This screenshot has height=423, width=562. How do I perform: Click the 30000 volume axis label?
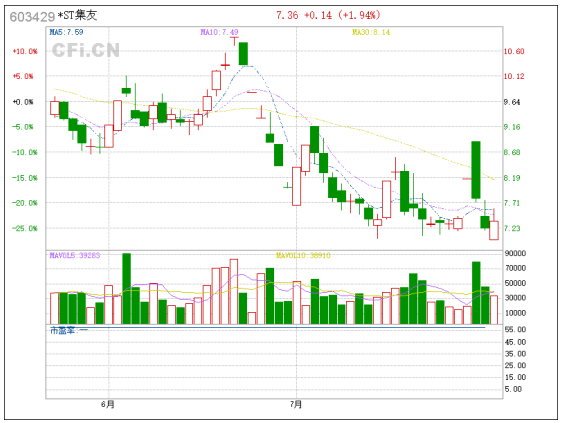point(515,298)
